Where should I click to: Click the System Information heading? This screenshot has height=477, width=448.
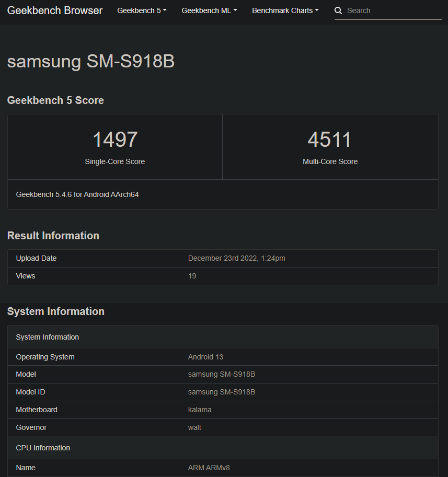pyautogui.click(x=56, y=311)
